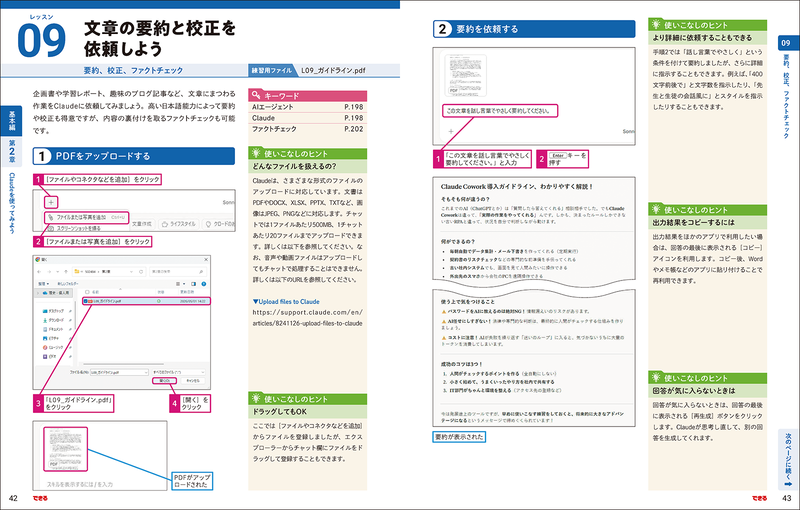The width and height of the screenshot is (800, 510).
Task: Click the 文章作成 suggestion chip
Action: click(x=142, y=224)
